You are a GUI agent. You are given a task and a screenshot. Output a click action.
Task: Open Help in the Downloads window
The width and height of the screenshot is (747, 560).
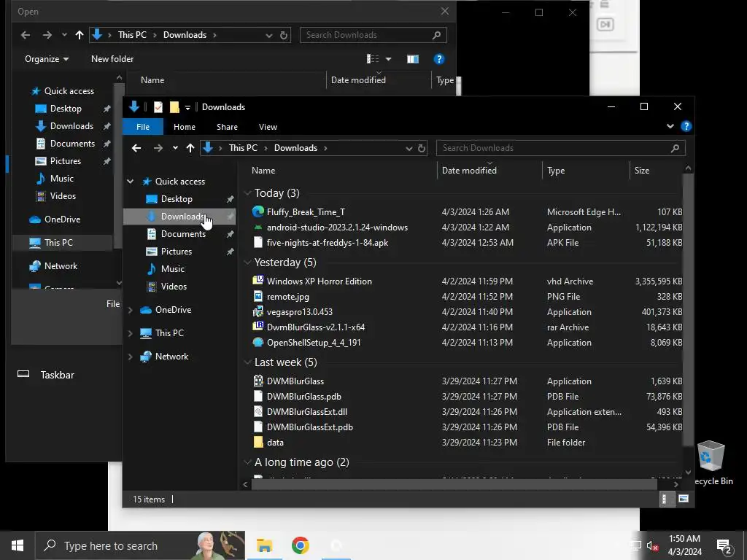686,126
